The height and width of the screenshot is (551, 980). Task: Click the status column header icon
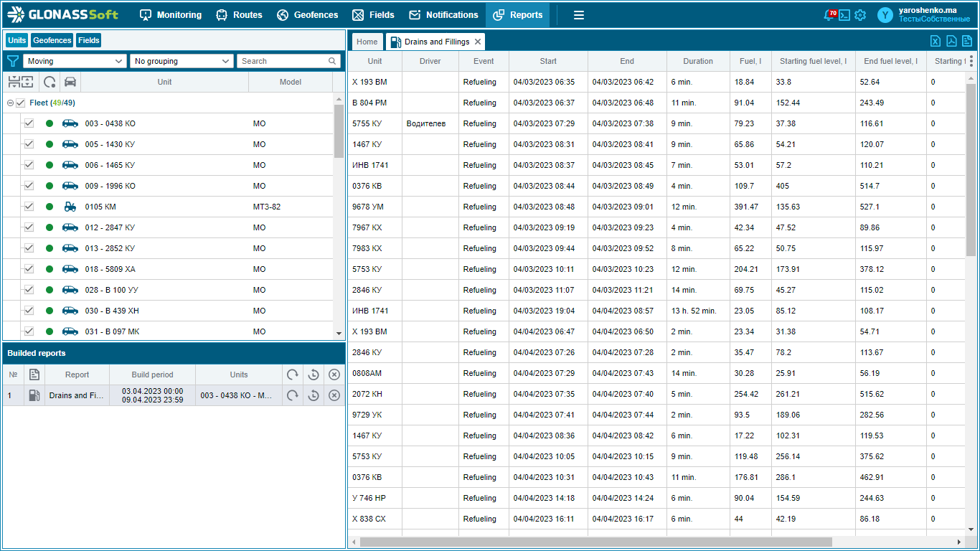50,82
